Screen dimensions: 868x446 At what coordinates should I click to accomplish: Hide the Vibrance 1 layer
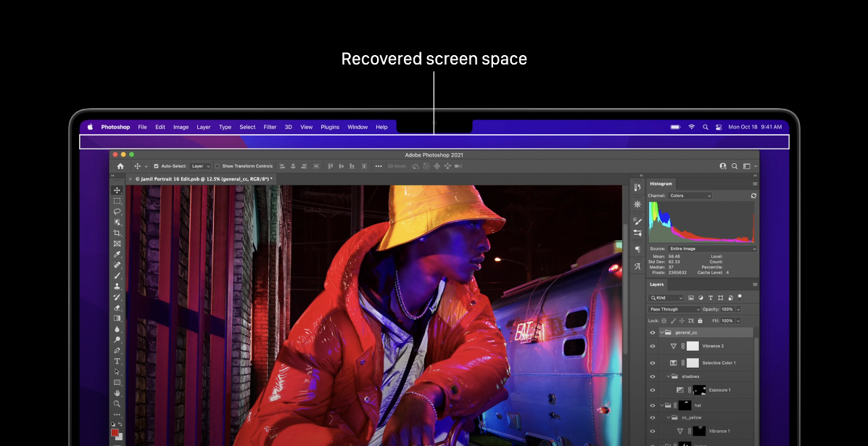[652, 431]
